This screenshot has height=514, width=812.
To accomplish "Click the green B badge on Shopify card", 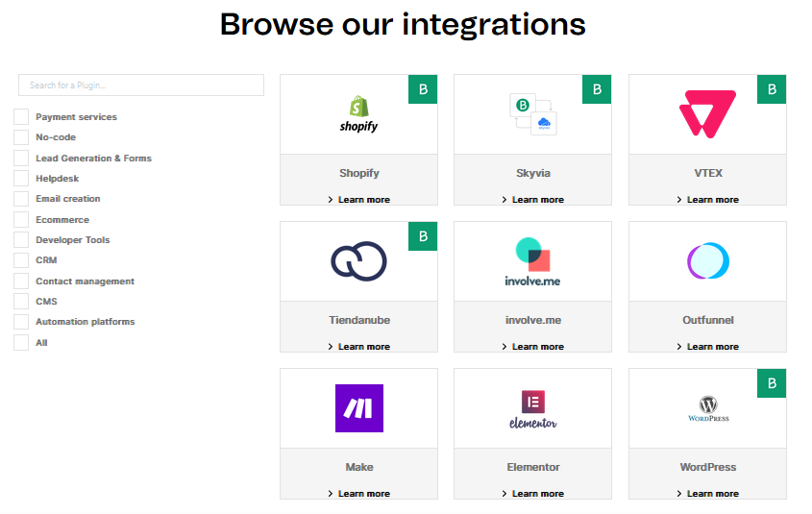I will pos(423,89).
